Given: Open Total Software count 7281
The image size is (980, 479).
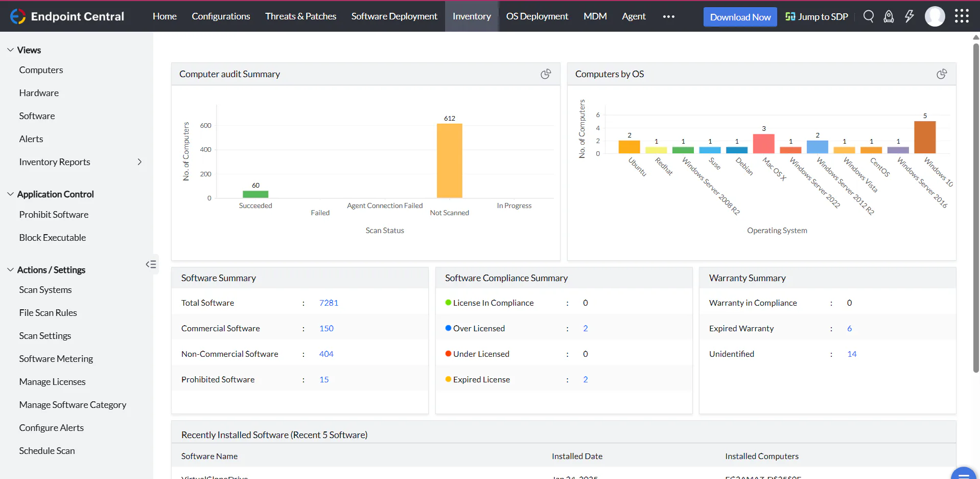Looking at the screenshot, I should point(329,303).
